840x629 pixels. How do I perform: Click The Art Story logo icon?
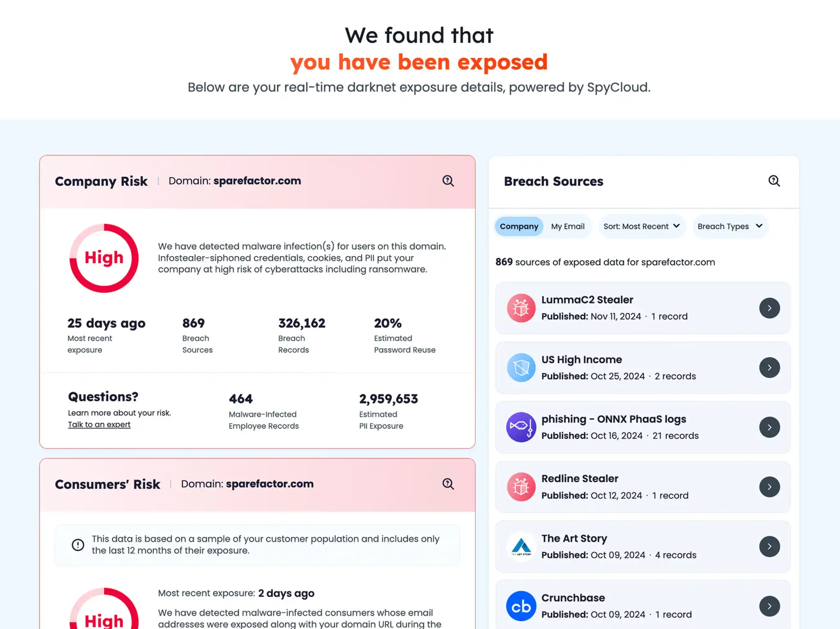[x=521, y=546]
